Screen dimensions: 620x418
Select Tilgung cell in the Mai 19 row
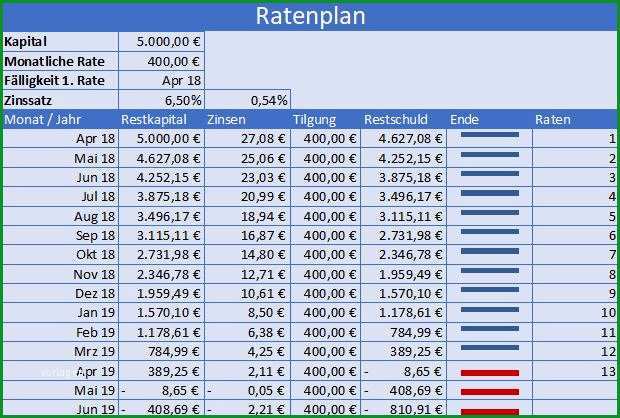326,391
